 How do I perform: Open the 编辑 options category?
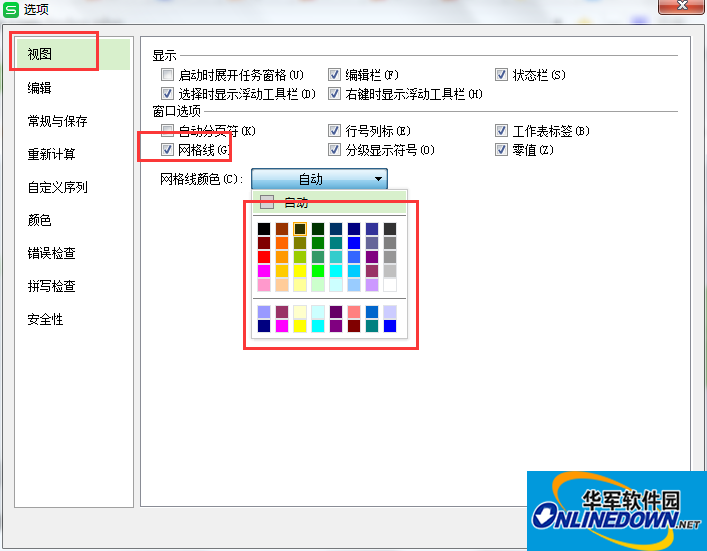(x=40, y=88)
